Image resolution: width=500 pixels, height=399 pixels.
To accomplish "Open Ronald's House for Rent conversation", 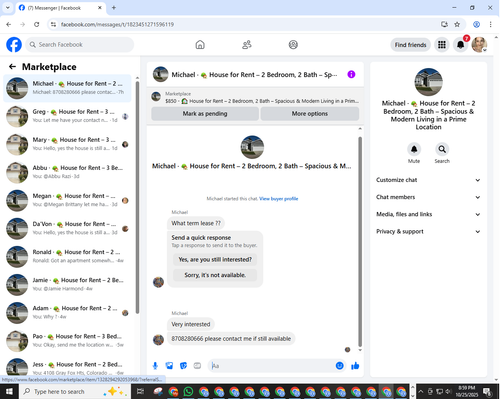I will [x=67, y=256].
